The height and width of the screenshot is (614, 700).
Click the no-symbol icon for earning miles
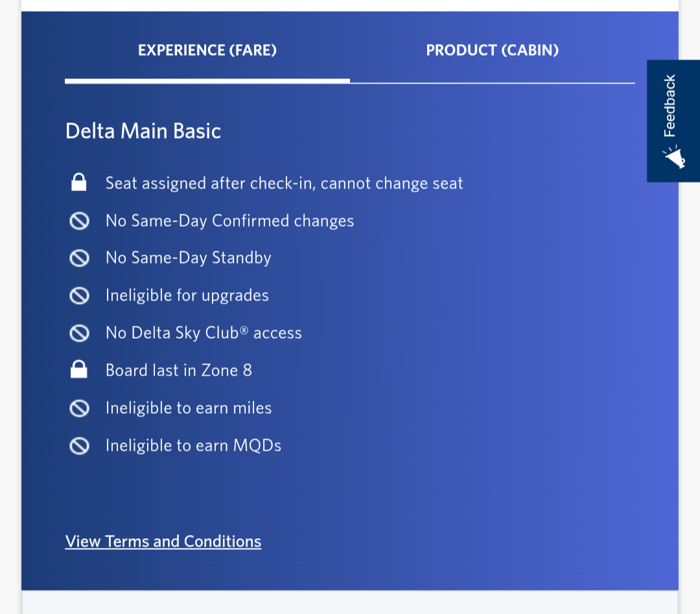point(78,408)
